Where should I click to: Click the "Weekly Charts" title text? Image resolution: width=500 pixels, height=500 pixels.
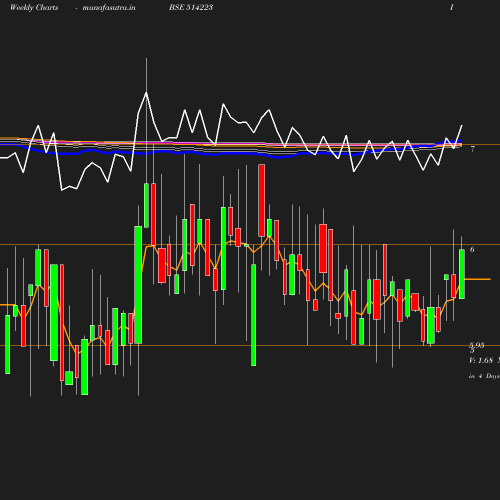tap(34, 8)
